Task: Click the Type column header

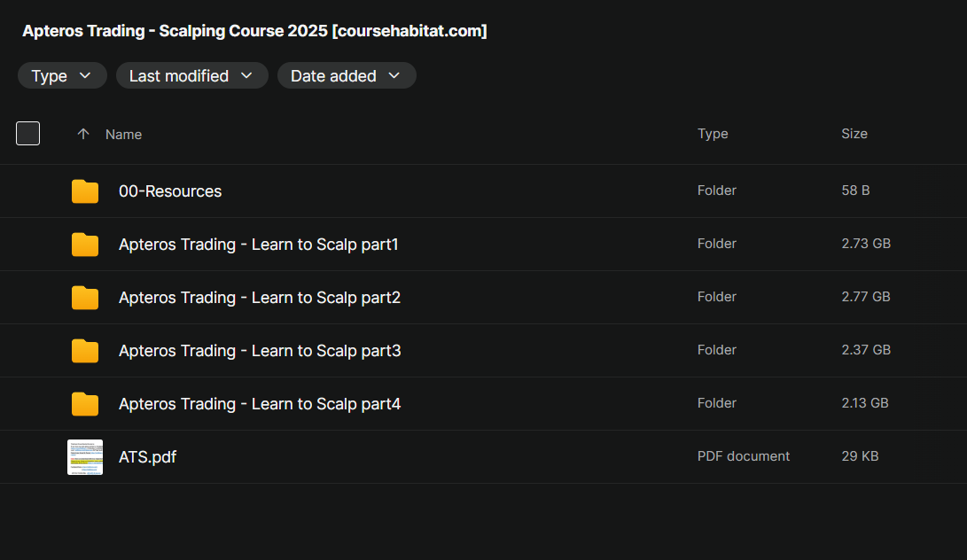Action: 713,134
